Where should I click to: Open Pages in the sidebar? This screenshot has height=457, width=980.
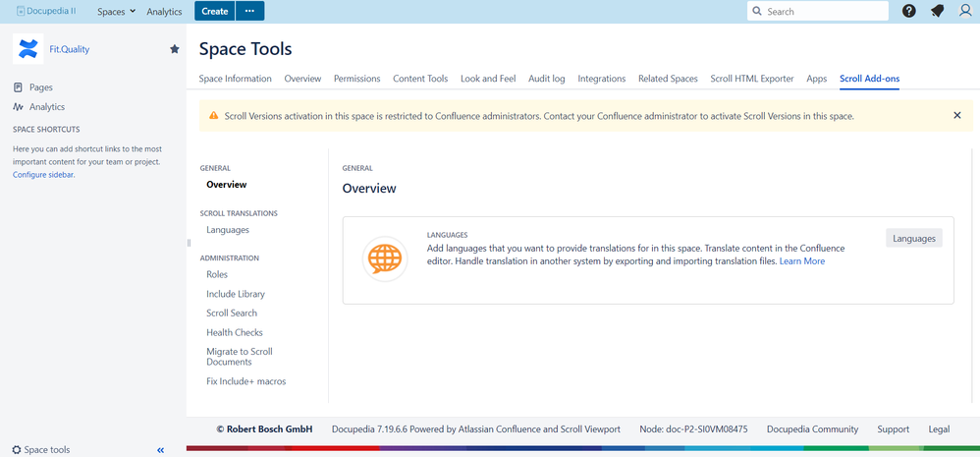click(x=40, y=87)
